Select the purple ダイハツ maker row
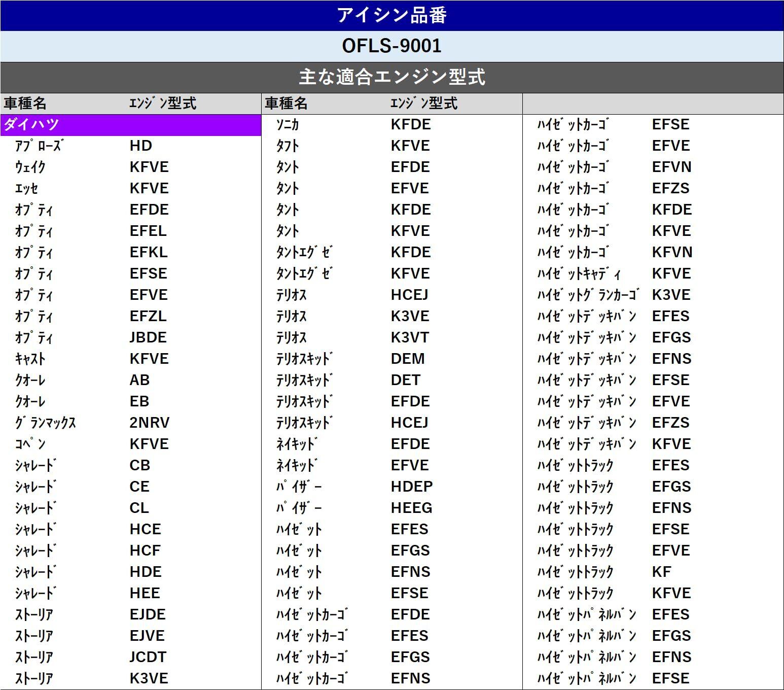The height and width of the screenshot is (690, 784). [131, 125]
